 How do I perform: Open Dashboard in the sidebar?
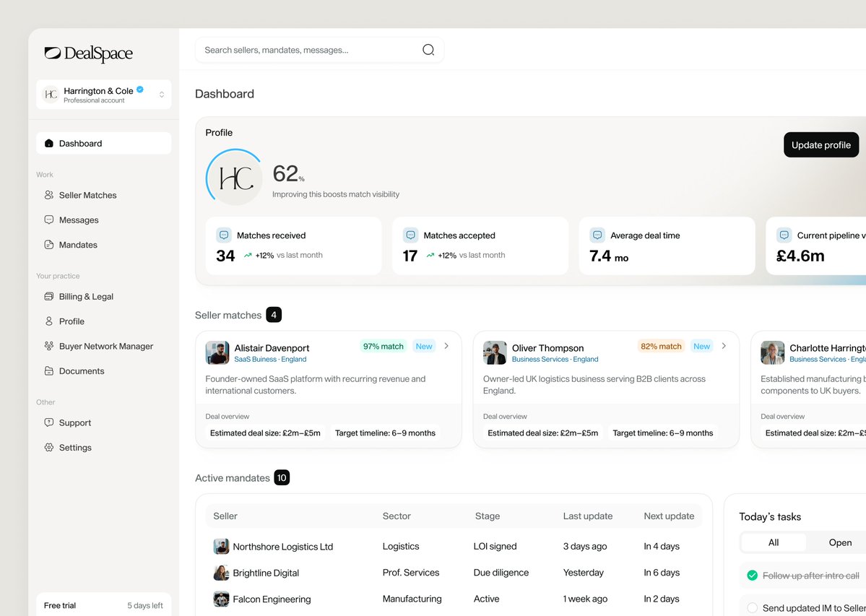click(104, 144)
